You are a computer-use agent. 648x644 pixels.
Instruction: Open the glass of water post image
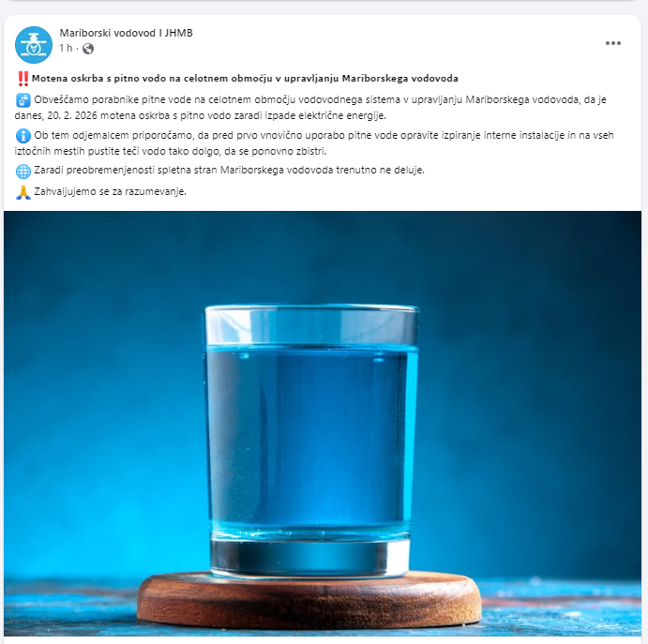[x=323, y=424]
